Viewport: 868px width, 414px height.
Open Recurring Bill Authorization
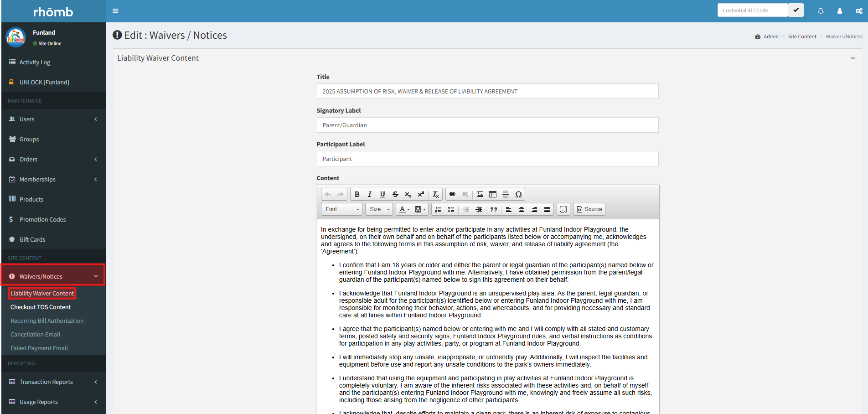pos(47,321)
